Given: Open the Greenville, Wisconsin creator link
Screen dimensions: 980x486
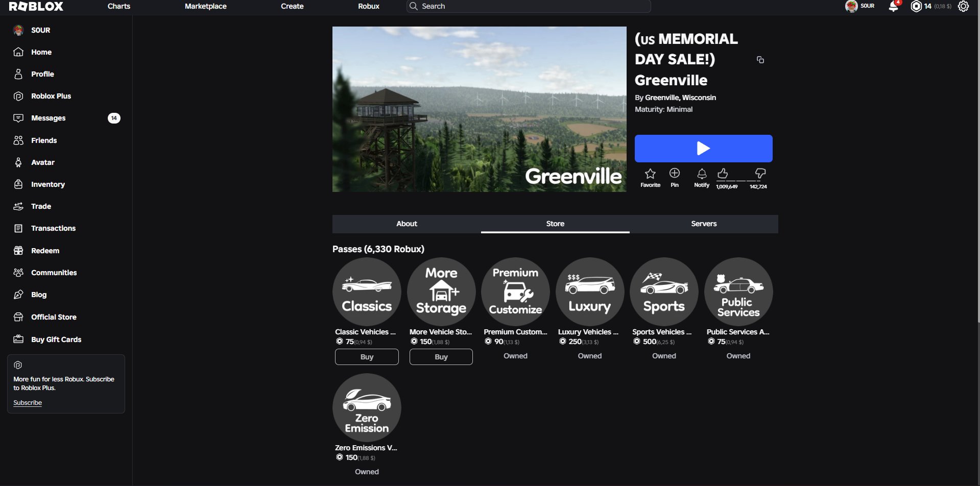Looking at the screenshot, I should tap(680, 98).
